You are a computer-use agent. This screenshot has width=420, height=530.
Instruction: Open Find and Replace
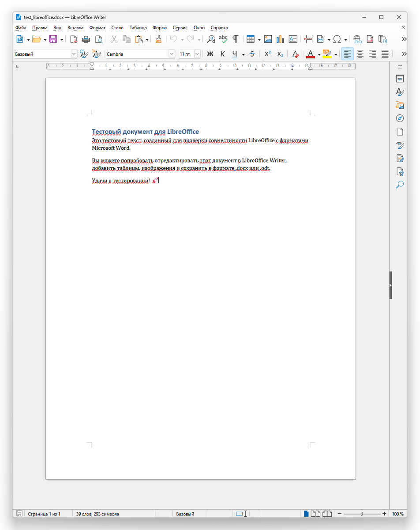(211, 39)
